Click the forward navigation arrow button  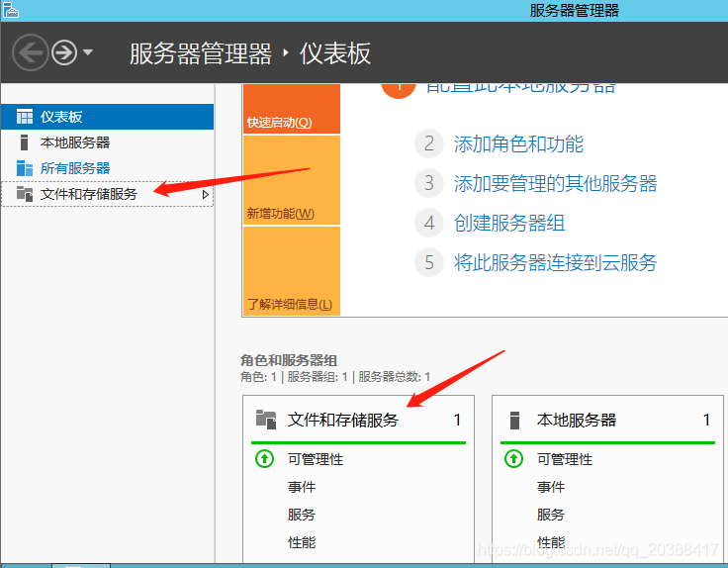click(x=64, y=51)
